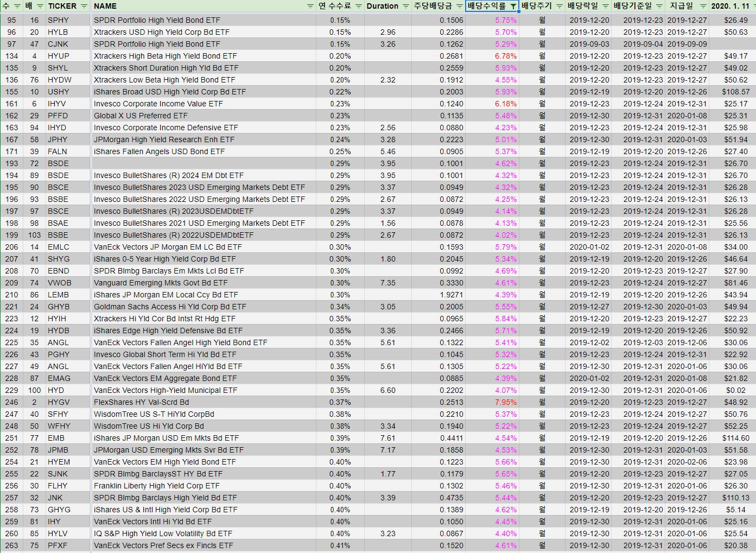Select payment date cell 2020-02-06
The height and width of the screenshot is (553, 756).
click(687, 462)
